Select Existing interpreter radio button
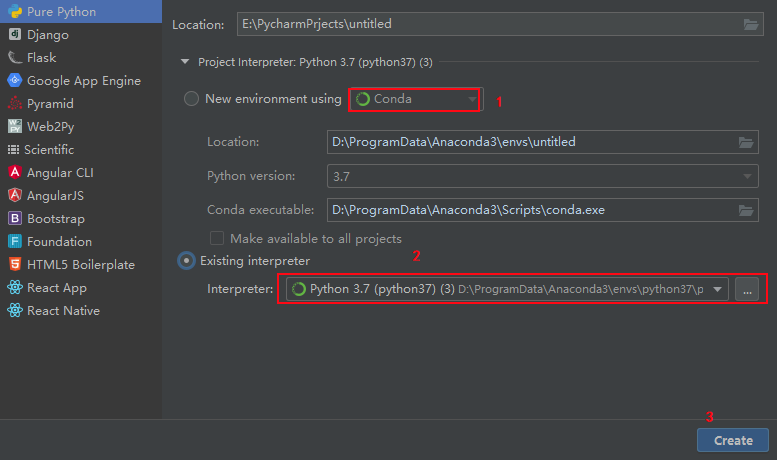The image size is (777, 460). coord(186,261)
